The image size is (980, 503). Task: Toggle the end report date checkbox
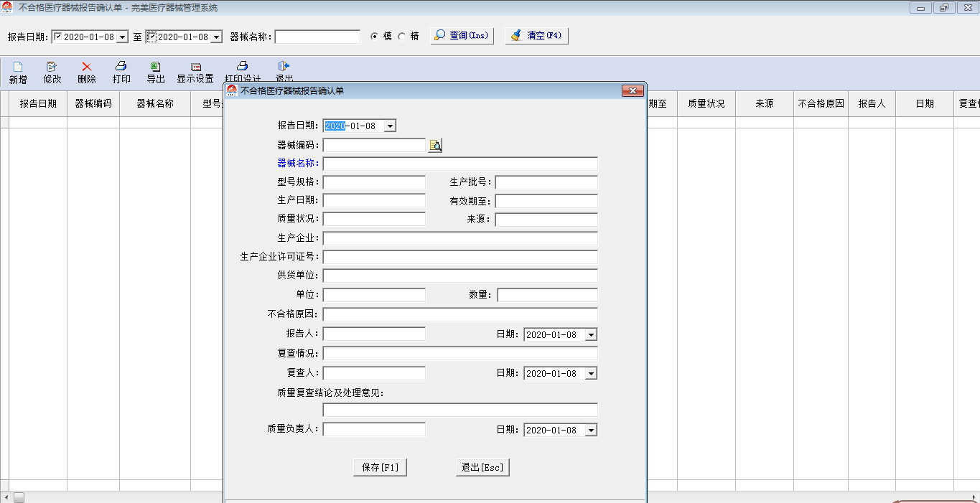point(151,37)
